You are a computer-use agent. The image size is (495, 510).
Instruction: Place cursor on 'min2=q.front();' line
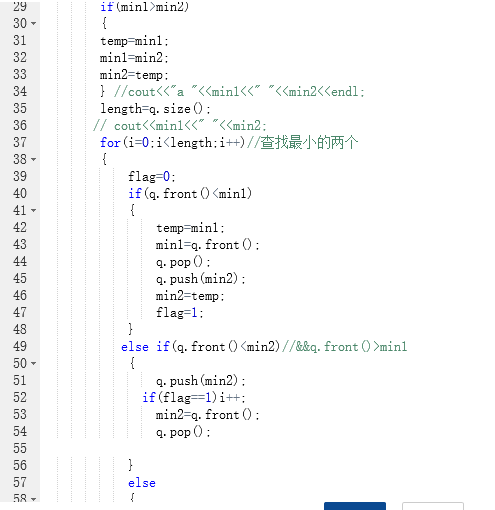point(207,415)
